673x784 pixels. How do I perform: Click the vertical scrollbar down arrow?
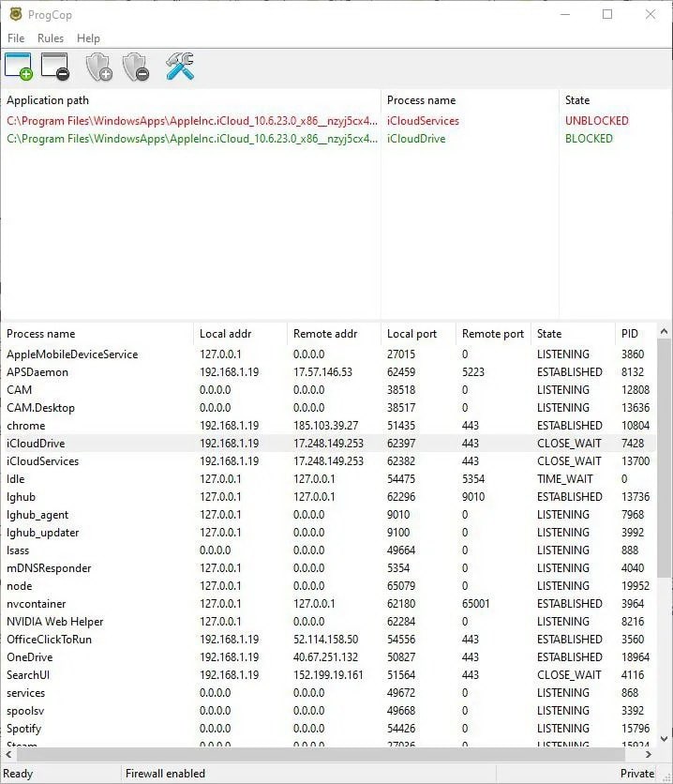(x=664, y=739)
